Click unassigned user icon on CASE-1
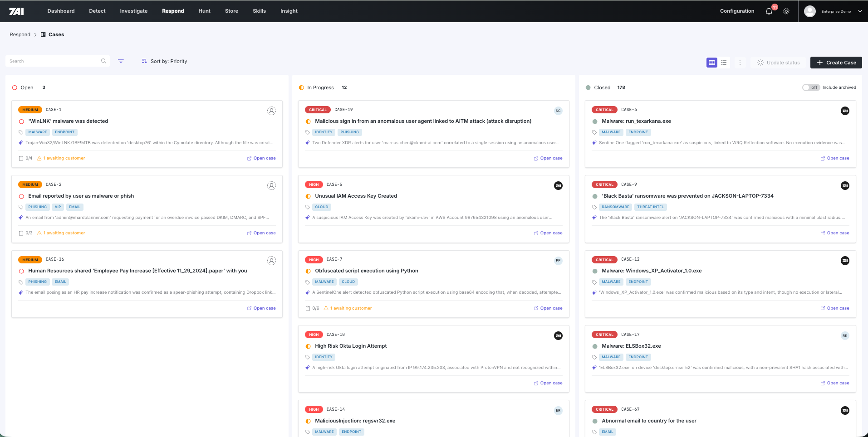Image resolution: width=868 pixels, height=437 pixels. click(x=271, y=111)
